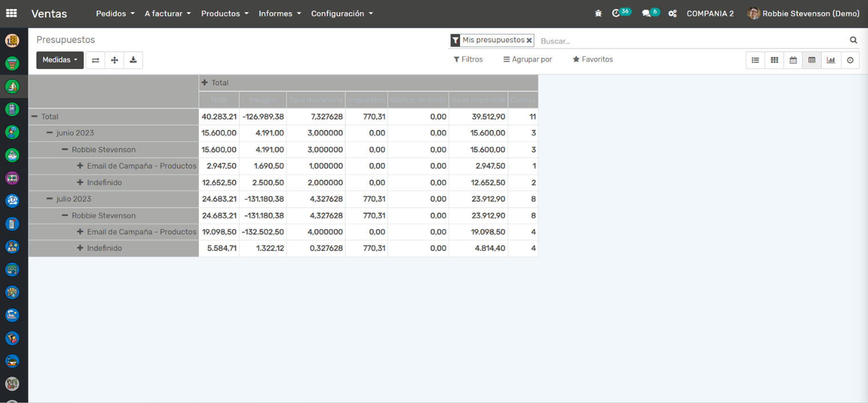Image resolution: width=868 pixels, height=403 pixels.
Task: Open the Configuración menu
Action: [x=341, y=14]
